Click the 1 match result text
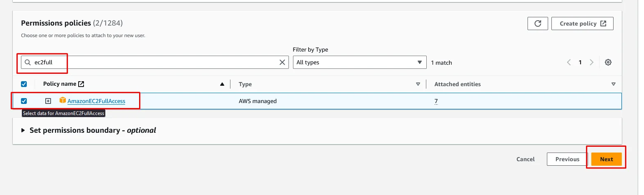This screenshot has height=195, width=644. coord(442,63)
